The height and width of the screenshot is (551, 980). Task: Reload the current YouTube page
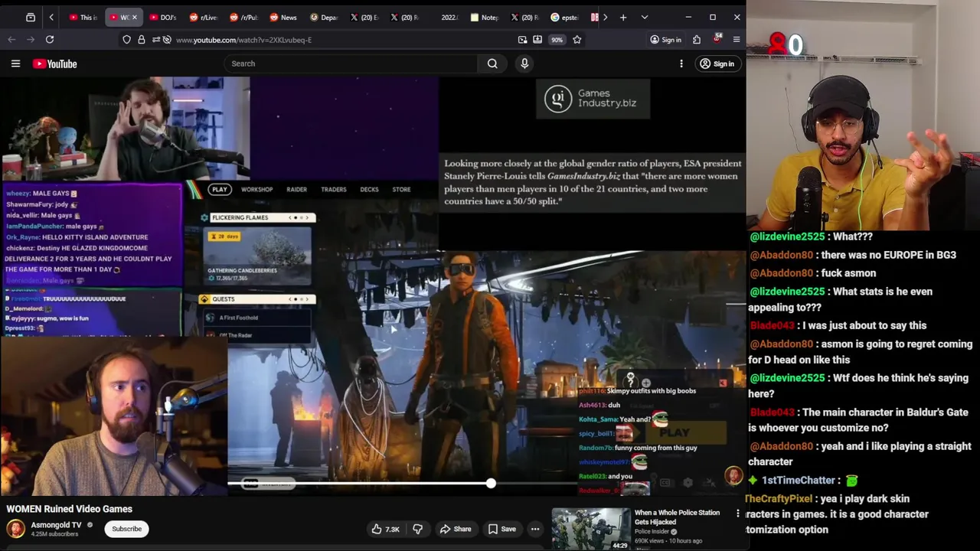tap(50, 40)
